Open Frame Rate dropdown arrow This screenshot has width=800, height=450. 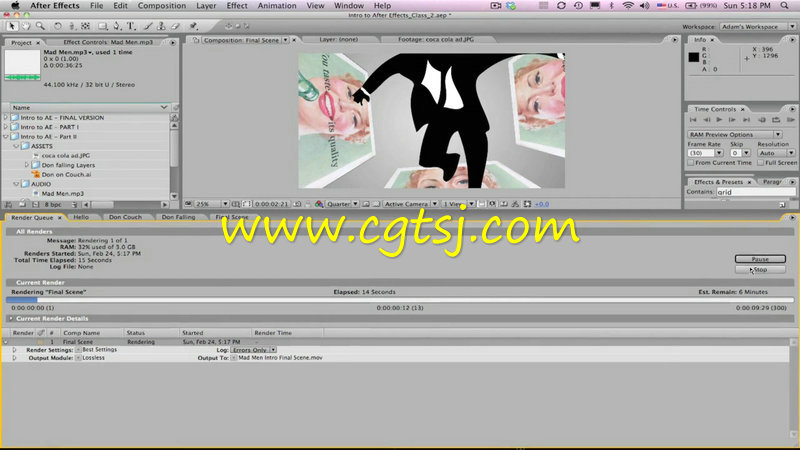pyautogui.click(x=719, y=153)
